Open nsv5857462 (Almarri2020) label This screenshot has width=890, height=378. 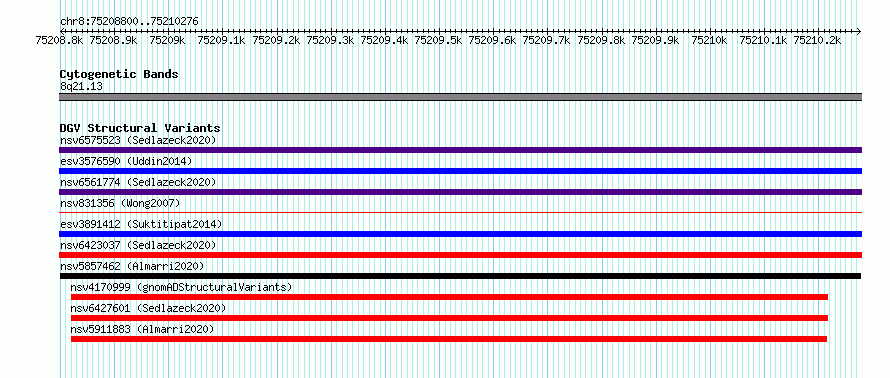(x=132, y=266)
